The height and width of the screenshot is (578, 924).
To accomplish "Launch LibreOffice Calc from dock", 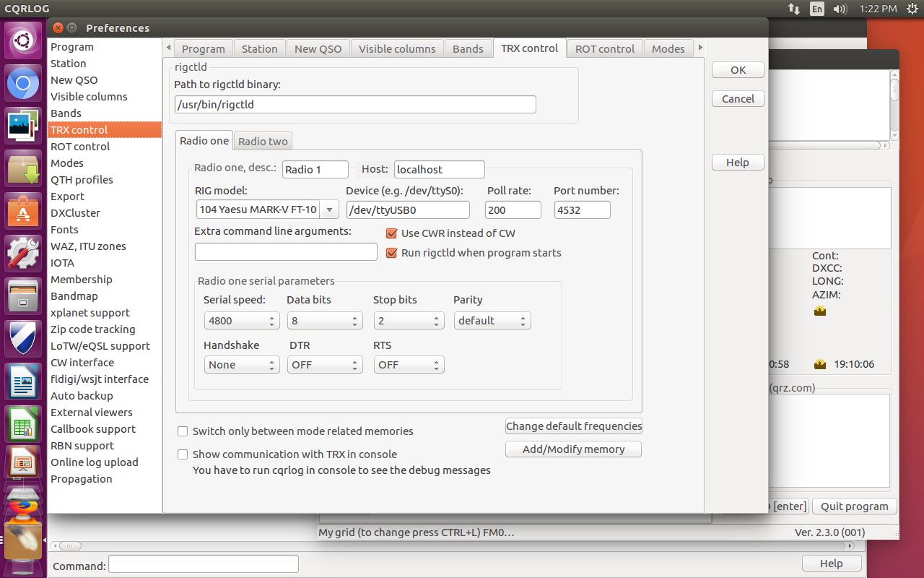I will (x=23, y=423).
